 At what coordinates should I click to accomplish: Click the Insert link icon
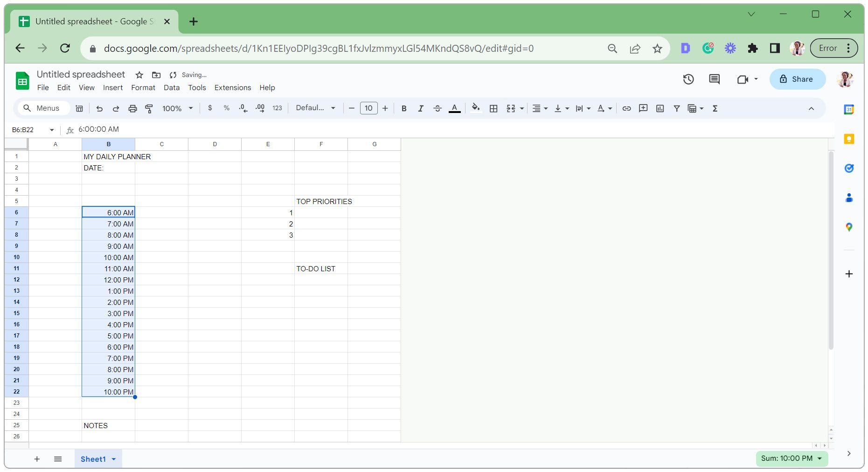point(626,108)
